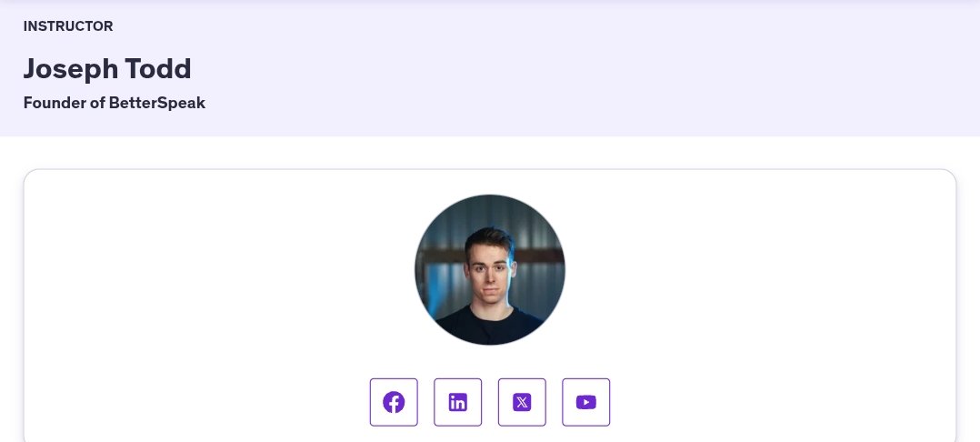Click Joseph Todd's circular profile photo
This screenshot has height=442, width=980.
tap(490, 269)
